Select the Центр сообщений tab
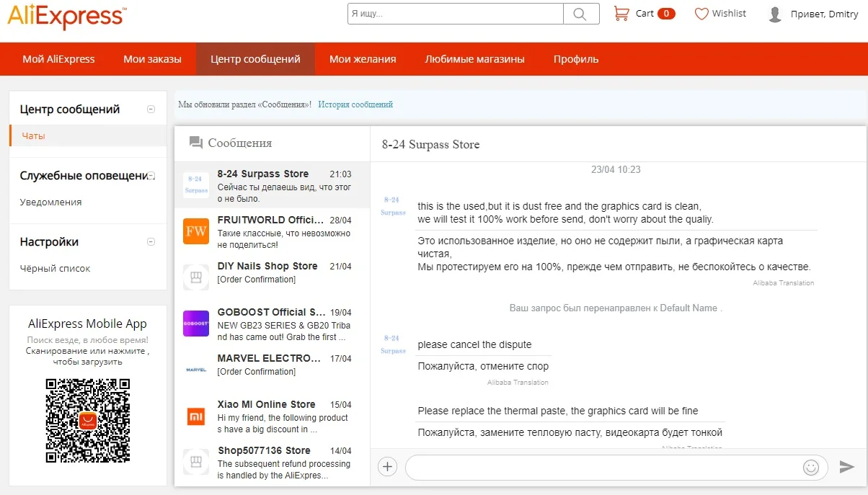This screenshot has width=868, height=495. [x=255, y=59]
